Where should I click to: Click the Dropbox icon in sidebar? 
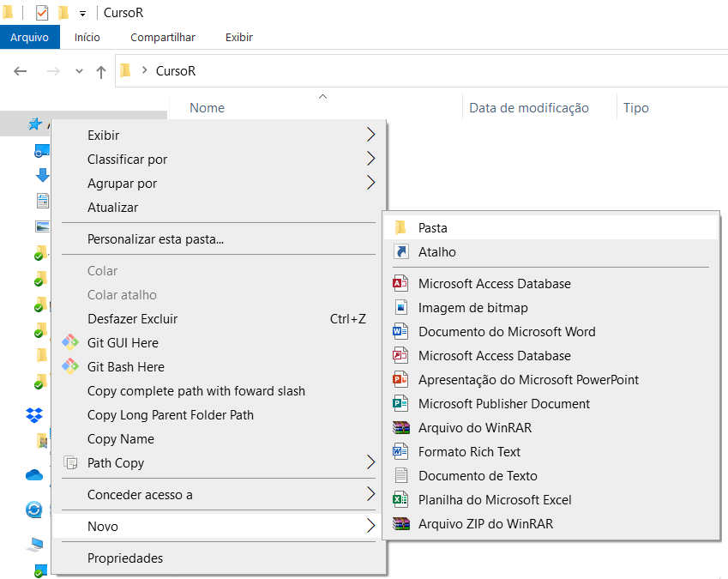pos(34,415)
